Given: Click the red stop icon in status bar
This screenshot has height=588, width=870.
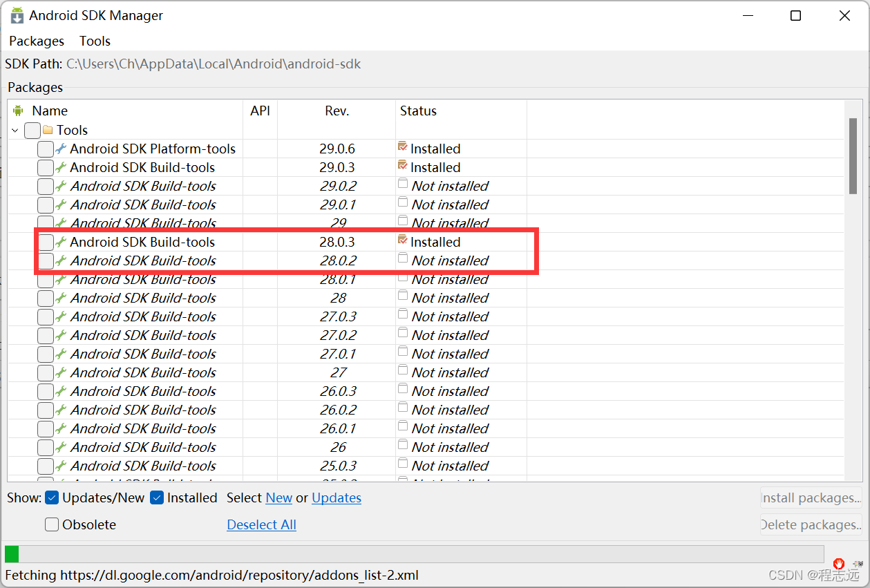Looking at the screenshot, I should coord(839,563).
